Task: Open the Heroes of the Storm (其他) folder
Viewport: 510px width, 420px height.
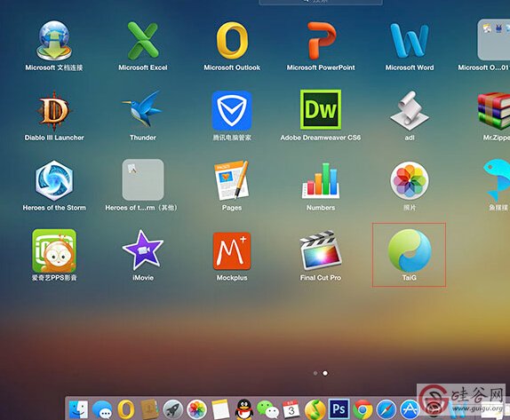Action: (143, 179)
